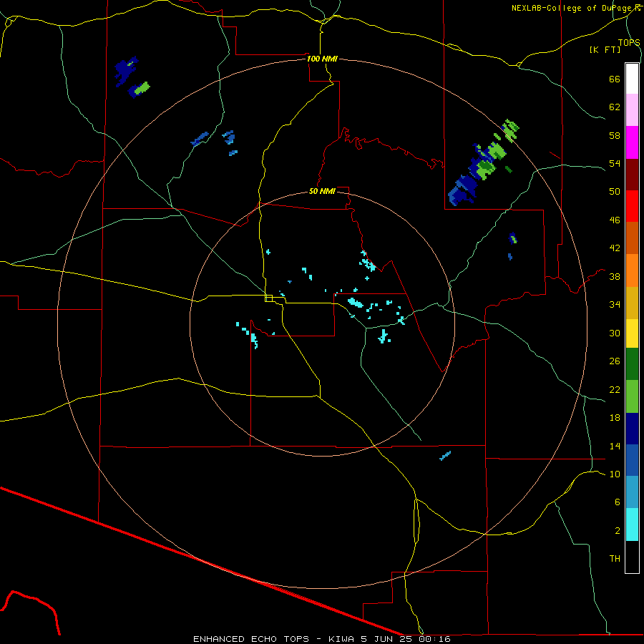Viewport: 644px width, 644px height.
Task: Pick the magenta band in the color scale
Action: (x=632, y=142)
